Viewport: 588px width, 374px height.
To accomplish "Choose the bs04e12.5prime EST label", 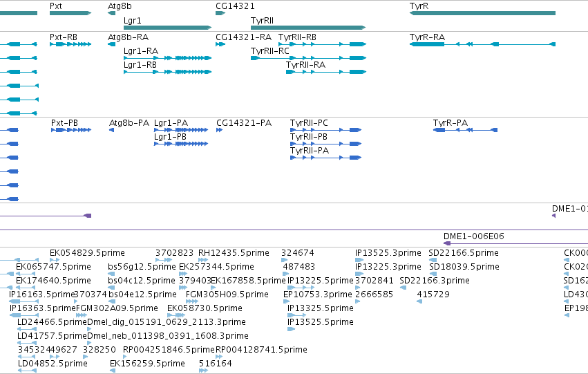I will tap(142, 294).
